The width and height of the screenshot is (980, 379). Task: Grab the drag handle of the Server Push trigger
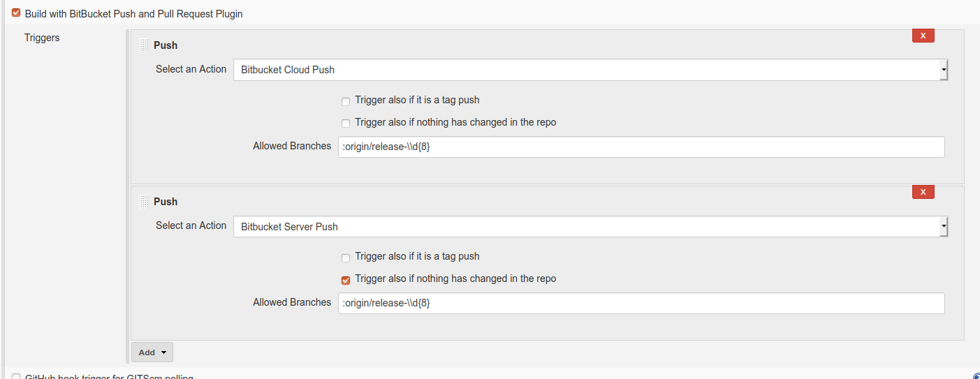pyautogui.click(x=145, y=202)
